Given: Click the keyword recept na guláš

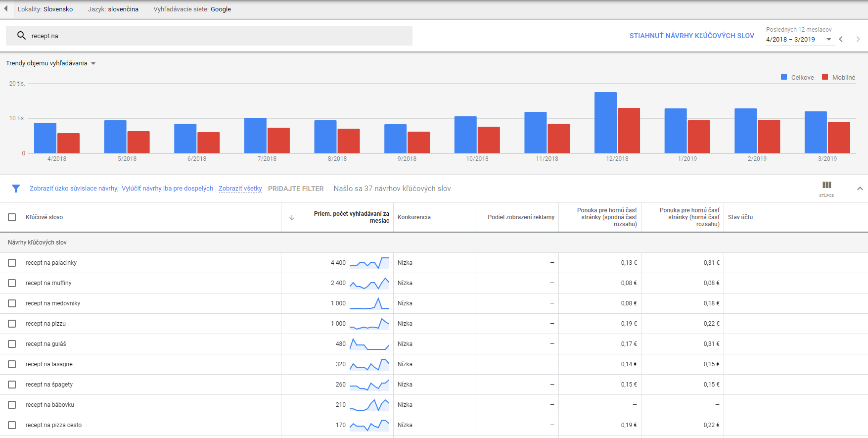Looking at the screenshot, I should (x=46, y=344).
